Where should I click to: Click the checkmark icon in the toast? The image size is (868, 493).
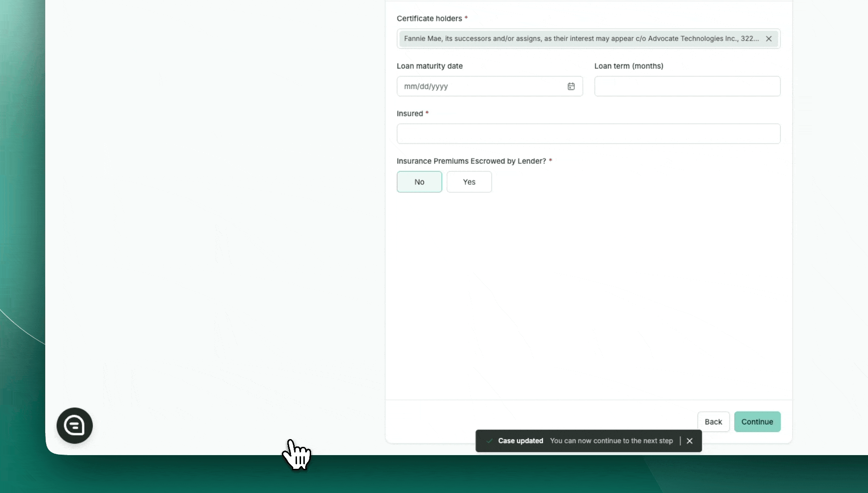489,441
